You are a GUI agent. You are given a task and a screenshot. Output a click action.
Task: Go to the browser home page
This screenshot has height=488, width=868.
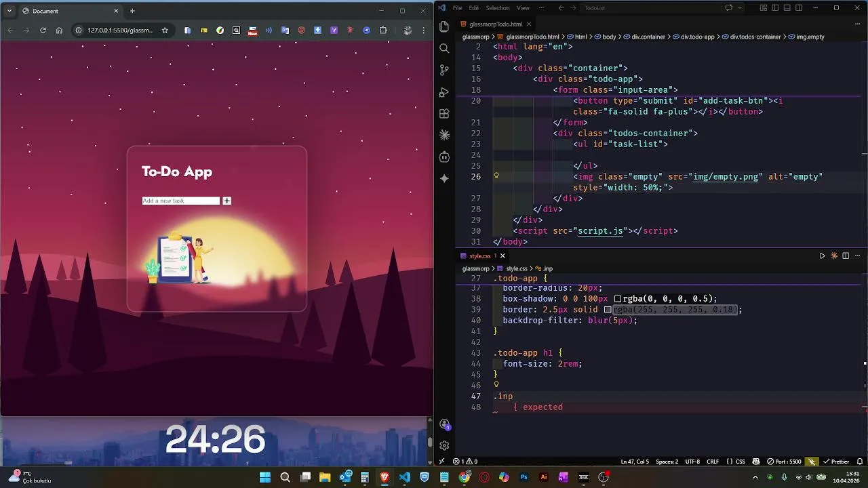[x=59, y=30]
